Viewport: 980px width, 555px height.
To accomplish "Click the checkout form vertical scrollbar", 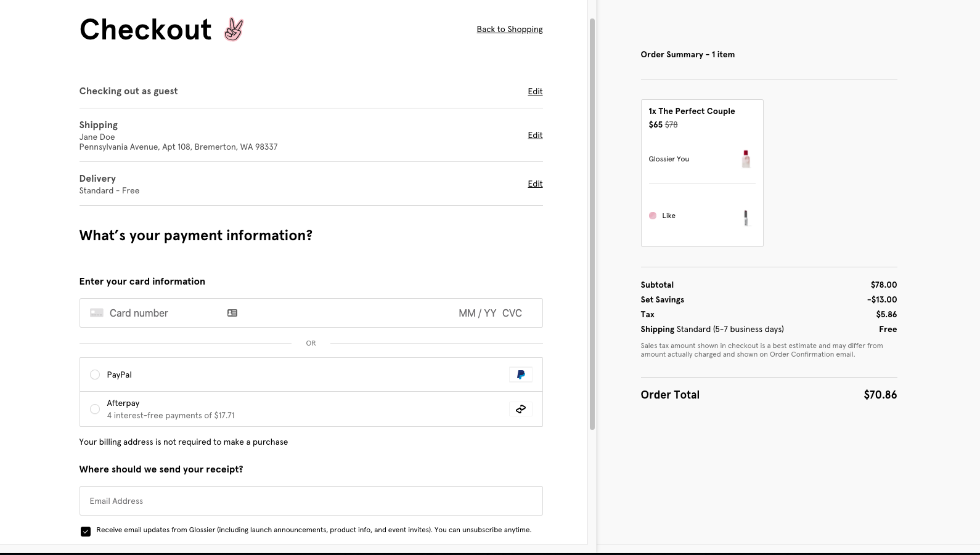I will click(x=592, y=224).
